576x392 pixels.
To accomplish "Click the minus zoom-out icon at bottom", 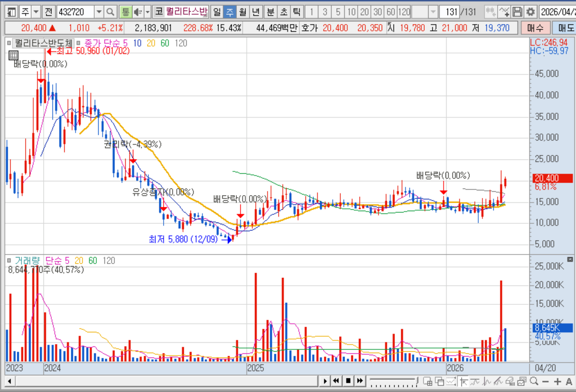I will (546, 381).
